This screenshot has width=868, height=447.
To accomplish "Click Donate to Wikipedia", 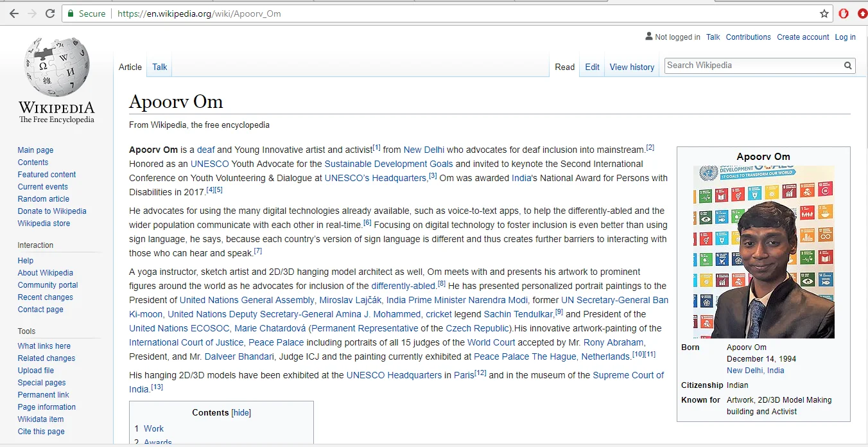I will [51, 211].
